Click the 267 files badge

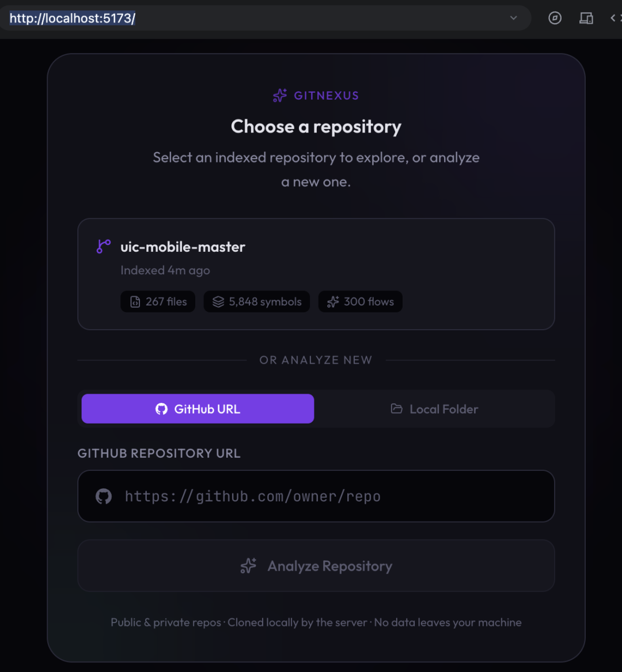158,302
